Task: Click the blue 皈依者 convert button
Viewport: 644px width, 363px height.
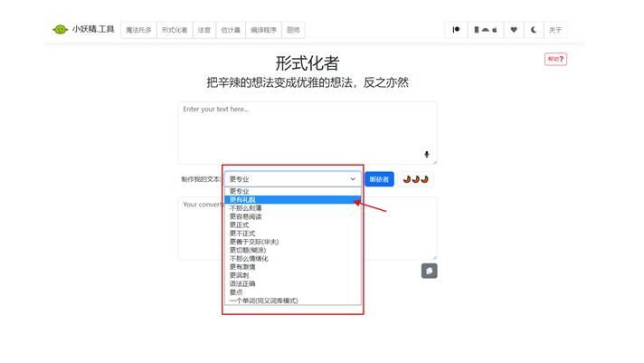Action: point(379,179)
